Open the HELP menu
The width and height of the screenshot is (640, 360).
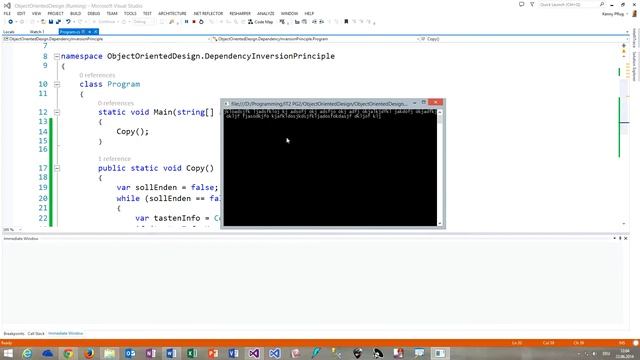pyautogui.click(x=309, y=13)
